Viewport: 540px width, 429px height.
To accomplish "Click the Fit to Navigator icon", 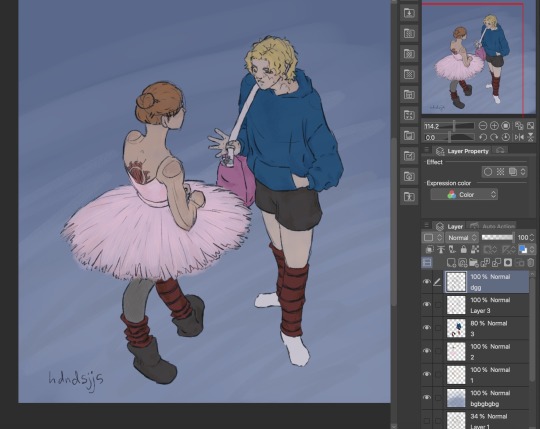I will pyautogui.click(x=519, y=126).
